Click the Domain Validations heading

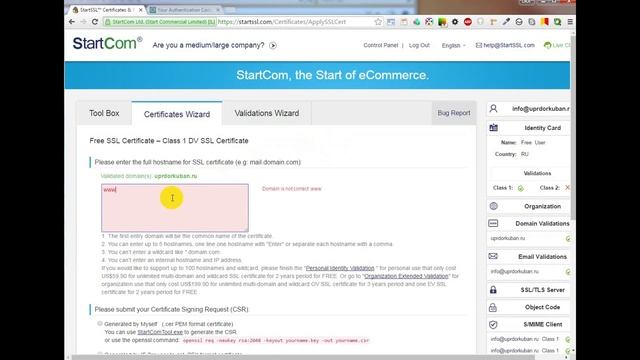542,224
